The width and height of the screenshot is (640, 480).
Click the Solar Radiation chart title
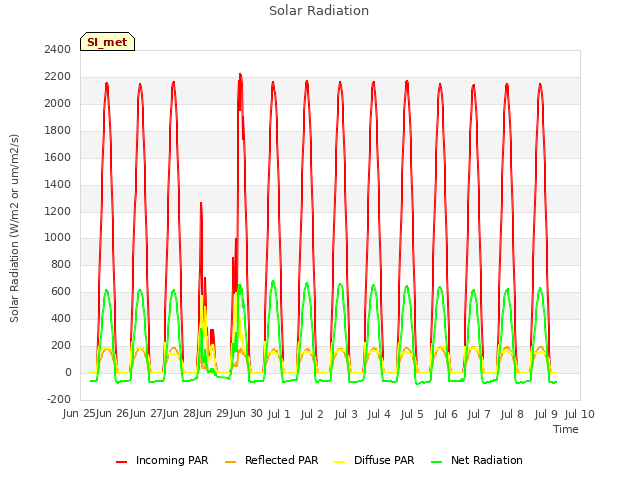tap(319, 11)
